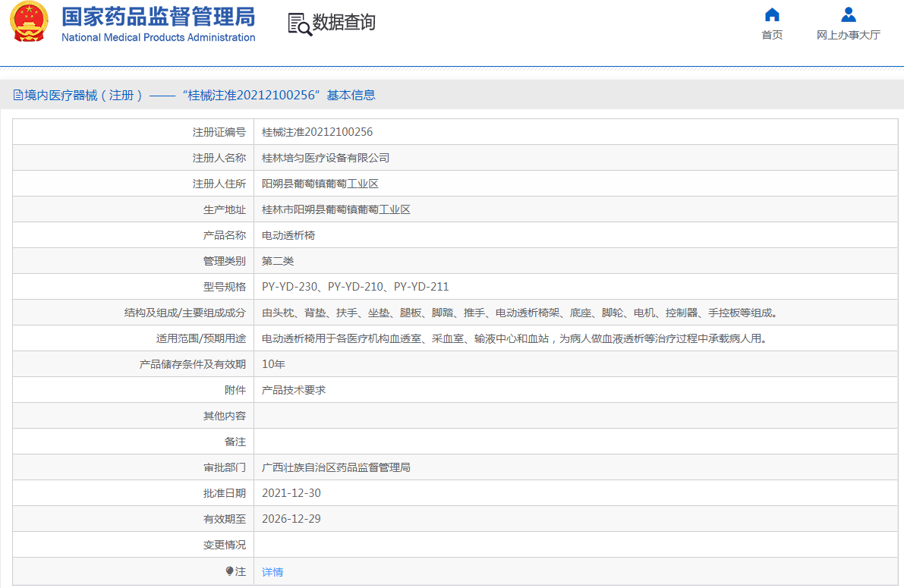The width and height of the screenshot is (904, 588).
Task: Click the 附件 label
Action: coord(235,390)
